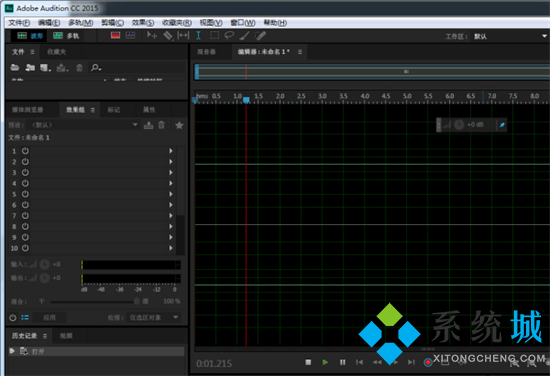Select the Lasso Selection tool

229,35
